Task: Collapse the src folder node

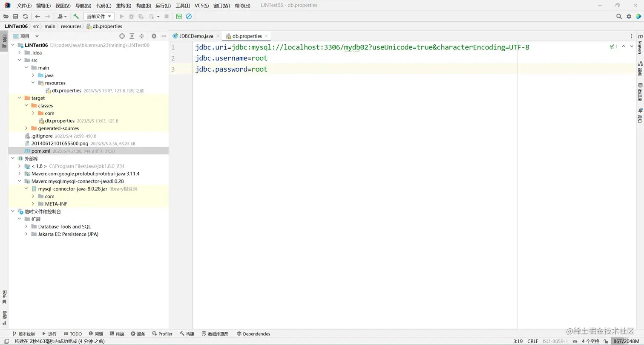Action: 20,61
